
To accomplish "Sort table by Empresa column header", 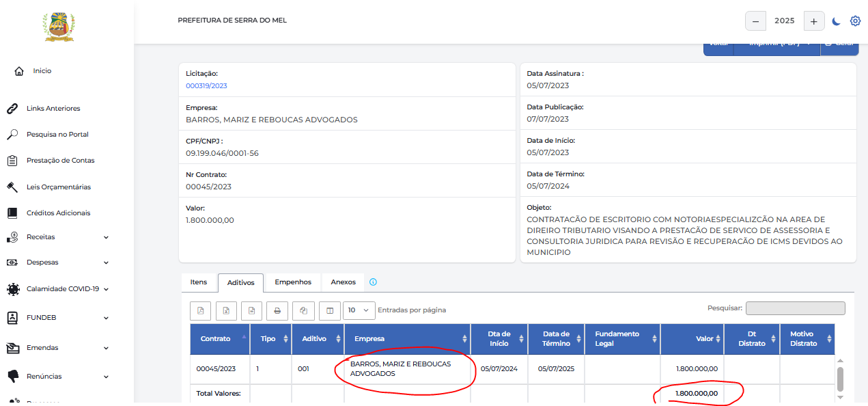I will pos(407,339).
